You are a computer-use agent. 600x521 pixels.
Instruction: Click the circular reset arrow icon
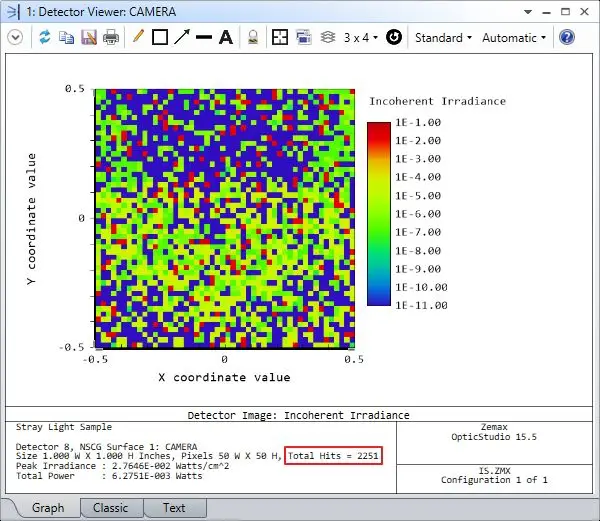394,37
